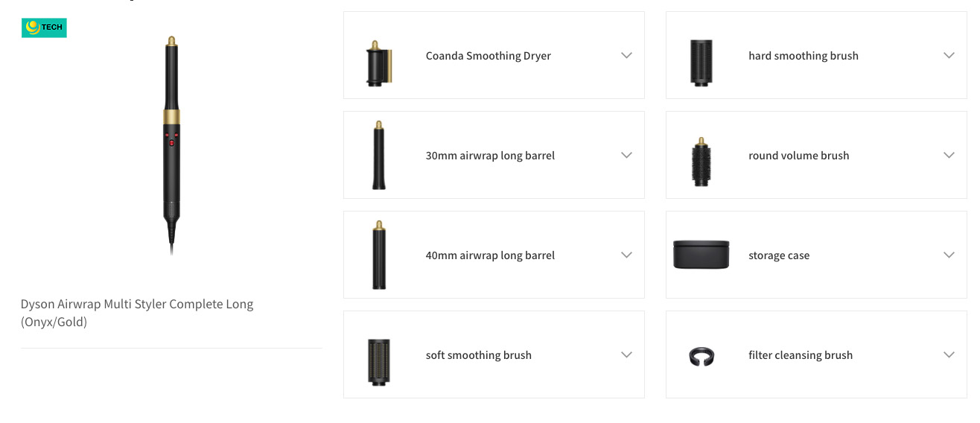Expand the hard smoothing brush chevron
The width and height of the screenshot is (980, 423).
[949, 55]
